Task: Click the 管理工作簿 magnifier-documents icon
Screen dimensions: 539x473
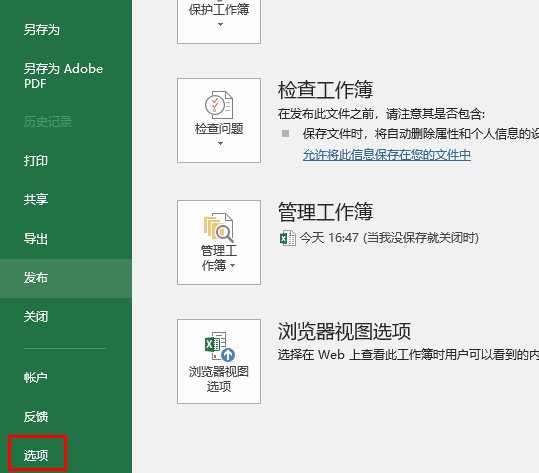Action: (219, 228)
